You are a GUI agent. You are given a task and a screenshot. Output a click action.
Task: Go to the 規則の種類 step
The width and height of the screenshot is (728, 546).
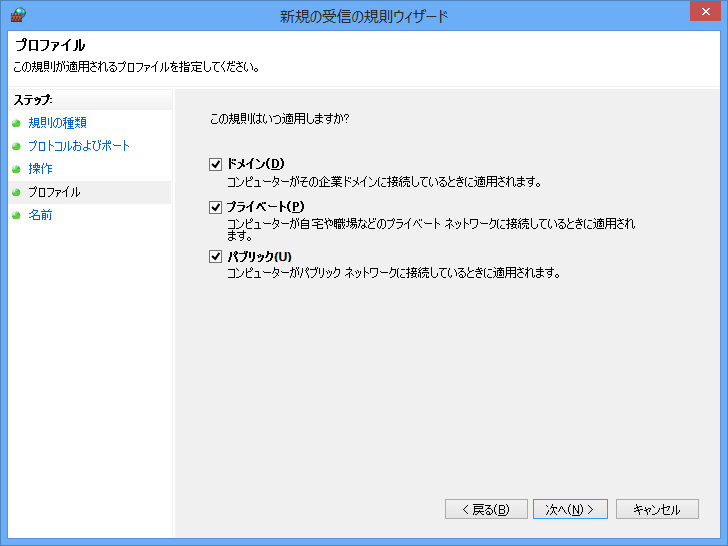click(x=57, y=123)
